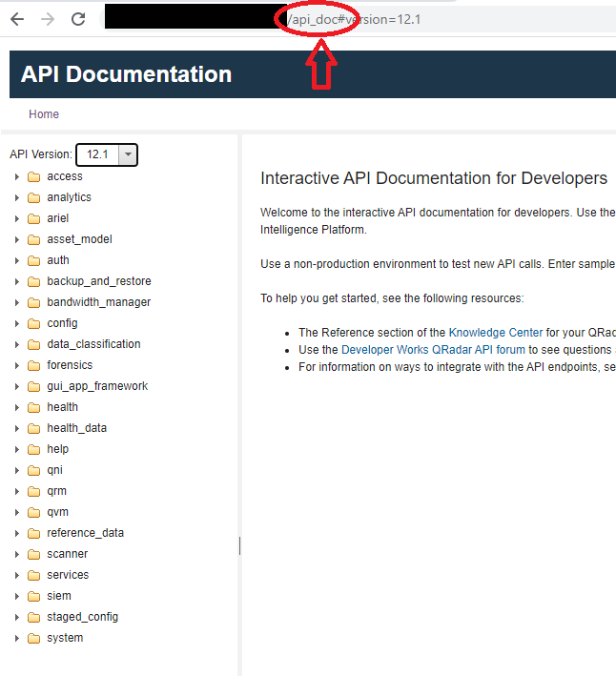
Task: Select the access tree label
Action: pos(65,176)
